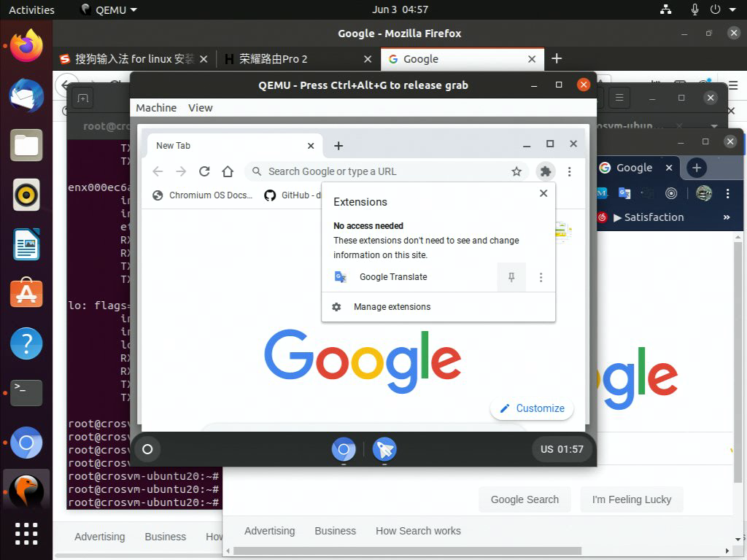Click the Google Translate extension icon in dark Chrome window
The image size is (747, 560).
(x=624, y=193)
